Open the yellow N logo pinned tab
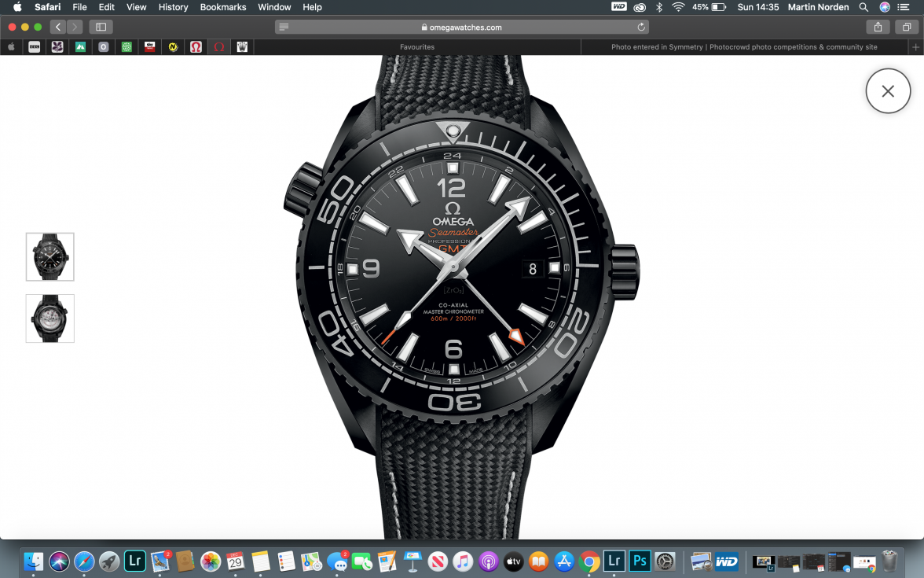Screen dimensions: 924x578 (x=173, y=47)
